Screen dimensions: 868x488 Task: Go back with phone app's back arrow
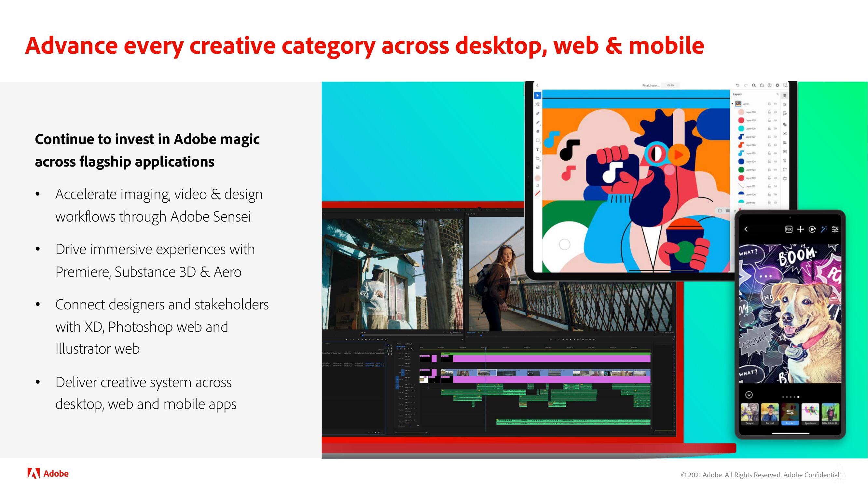pos(746,229)
